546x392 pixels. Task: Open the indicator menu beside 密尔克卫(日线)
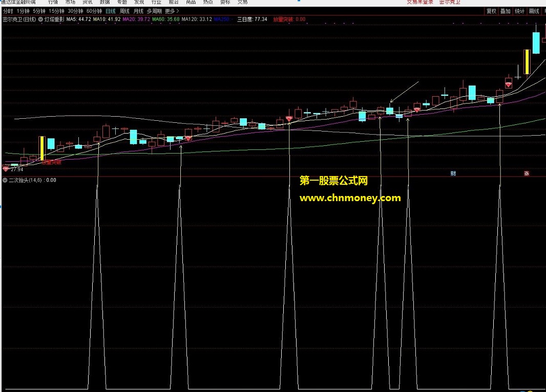click(x=40, y=19)
